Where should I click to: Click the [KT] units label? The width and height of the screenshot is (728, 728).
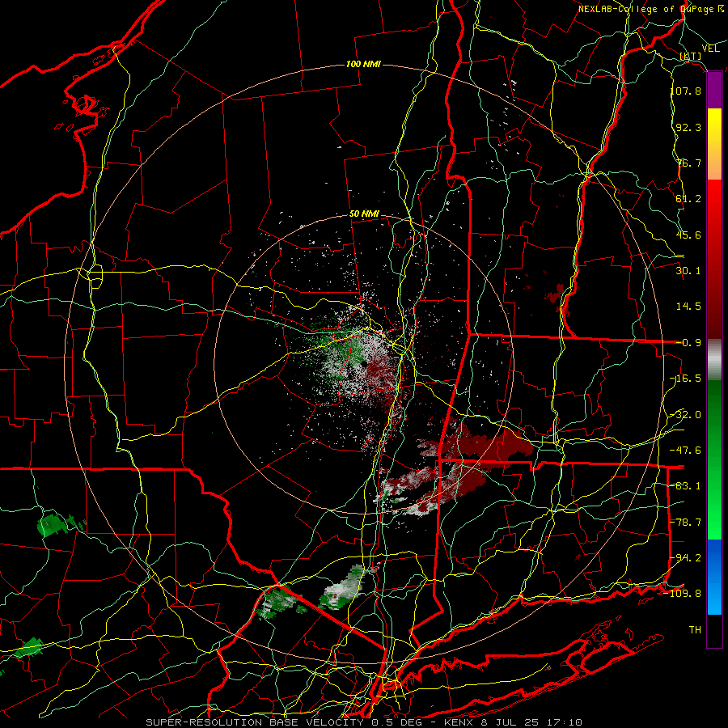(x=691, y=57)
